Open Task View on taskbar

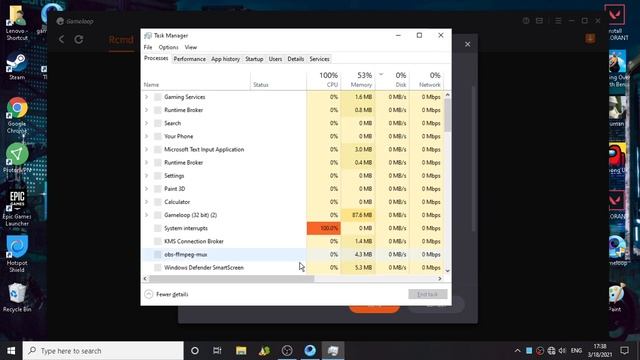click(217, 351)
